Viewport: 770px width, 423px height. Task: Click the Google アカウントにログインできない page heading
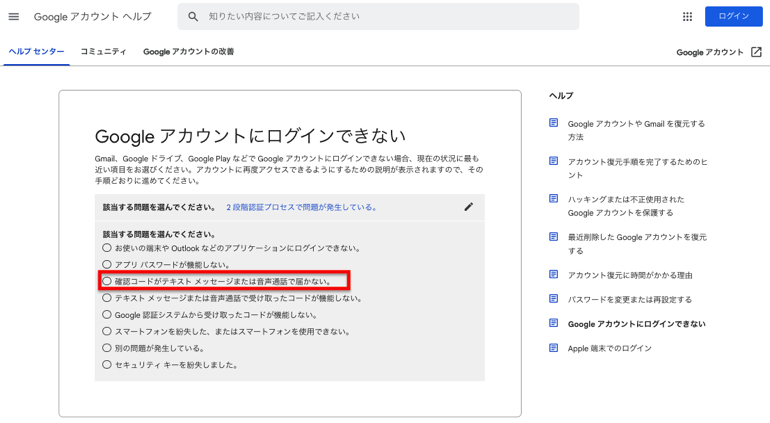[x=250, y=136]
